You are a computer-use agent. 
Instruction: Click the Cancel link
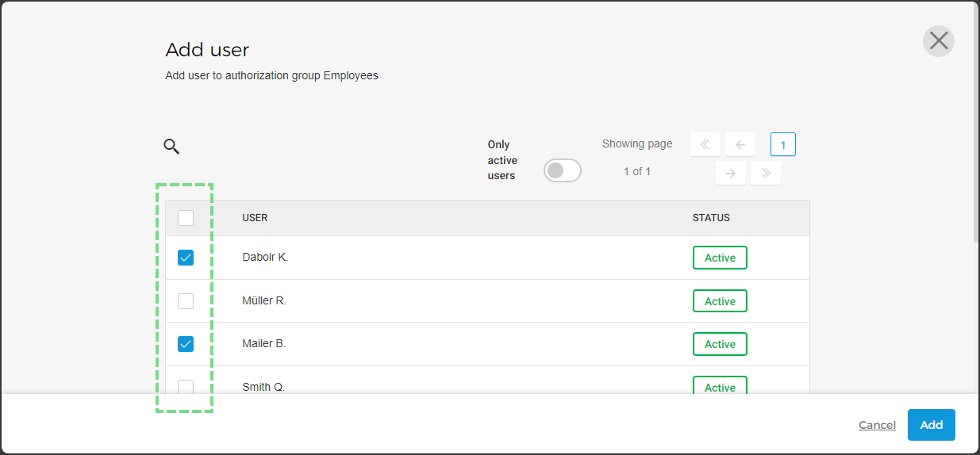(877, 425)
